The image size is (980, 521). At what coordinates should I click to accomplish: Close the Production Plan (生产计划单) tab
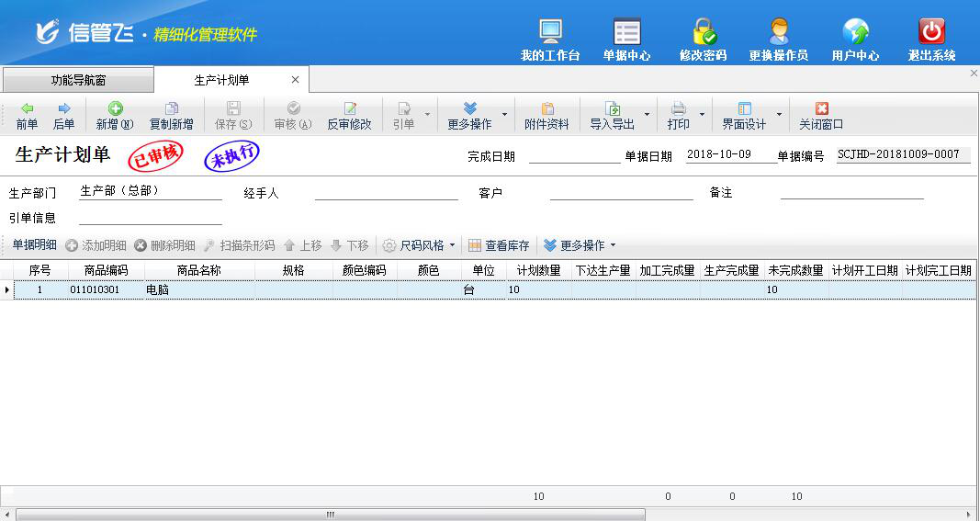(295, 80)
